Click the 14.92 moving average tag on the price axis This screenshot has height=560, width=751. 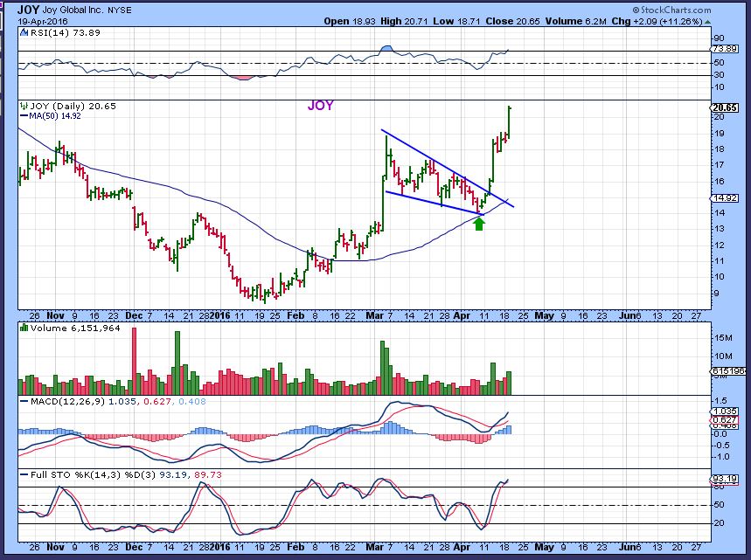[725, 197]
